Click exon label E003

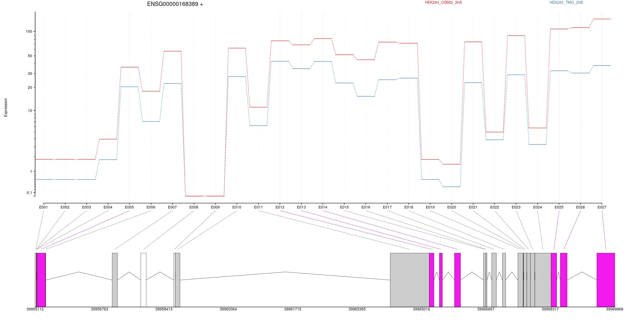pyautogui.click(x=86, y=207)
